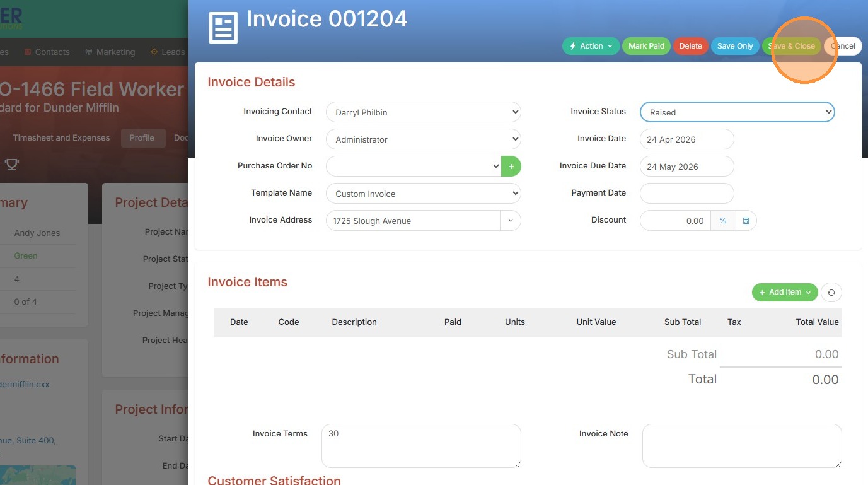Screen dimensions: 868x485
Task: Open the Add Item dropdown
Action: click(x=785, y=292)
